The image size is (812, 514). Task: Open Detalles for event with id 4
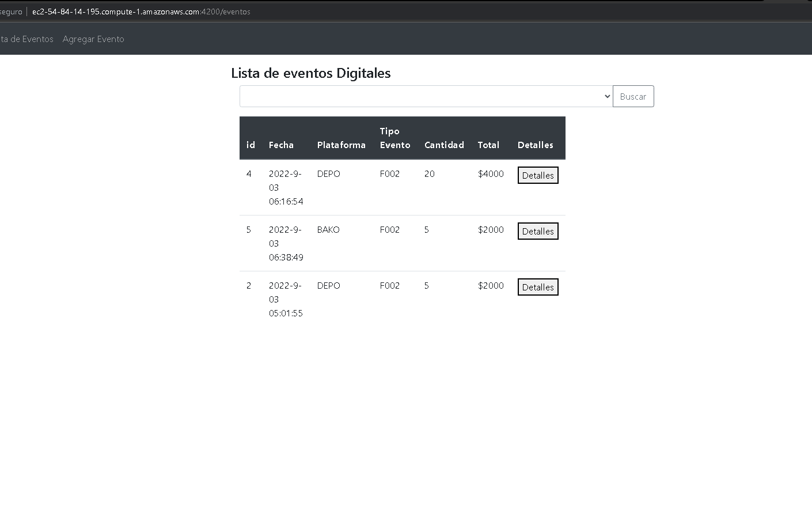[x=537, y=175]
